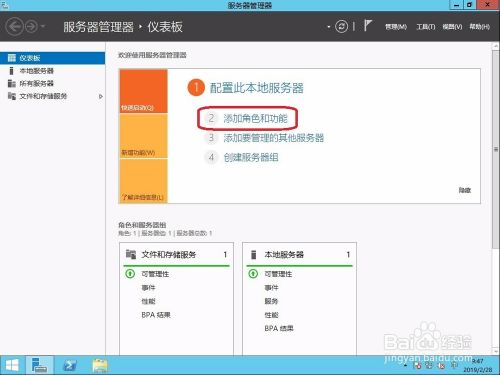The image size is (500, 375).
Task: Click the 添加要管理的其他服务器 link
Action: (x=274, y=138)
